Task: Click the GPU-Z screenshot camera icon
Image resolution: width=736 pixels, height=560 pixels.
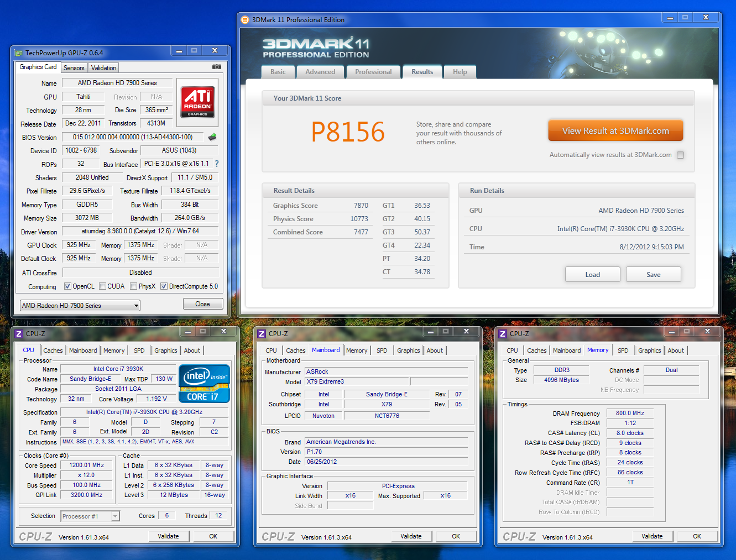Action: point(217,67)
